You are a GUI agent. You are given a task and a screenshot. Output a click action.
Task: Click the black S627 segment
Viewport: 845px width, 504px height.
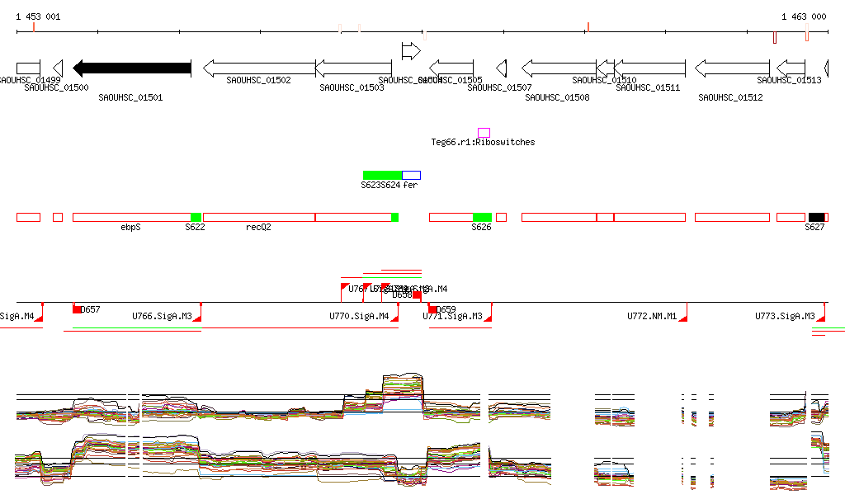[x=816, y=217]
